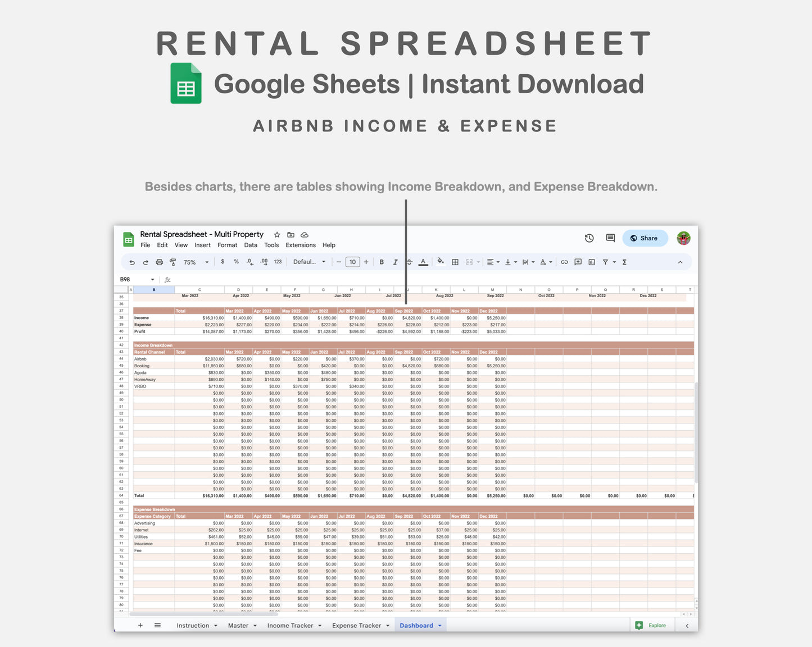Open the Extensions menu
812x647 pixels.
[300, 245]
